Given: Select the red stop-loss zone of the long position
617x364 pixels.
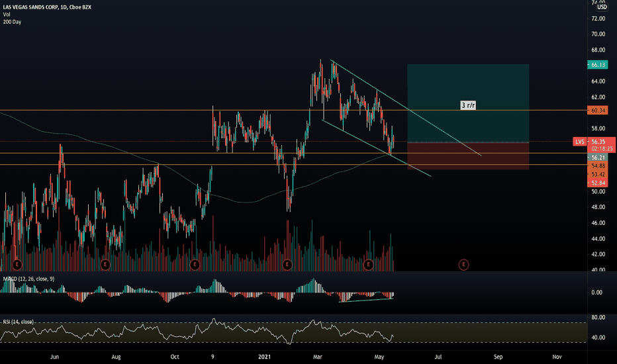Looking at the screenshot, I should [x=468, y=156].
